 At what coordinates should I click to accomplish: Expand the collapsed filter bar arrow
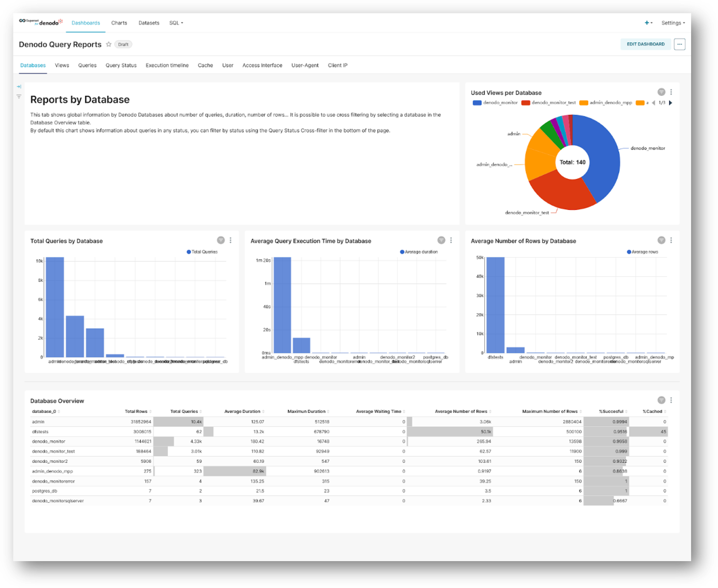point(19,87)
